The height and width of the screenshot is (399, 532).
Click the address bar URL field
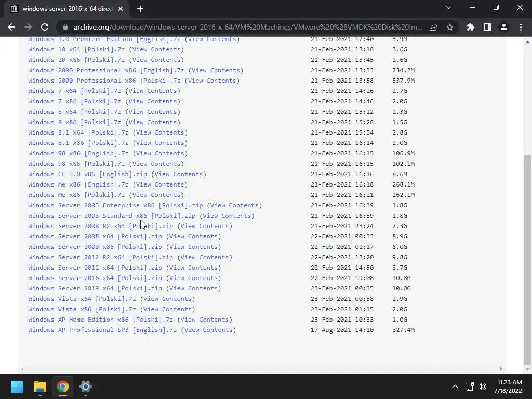point(248,27)
